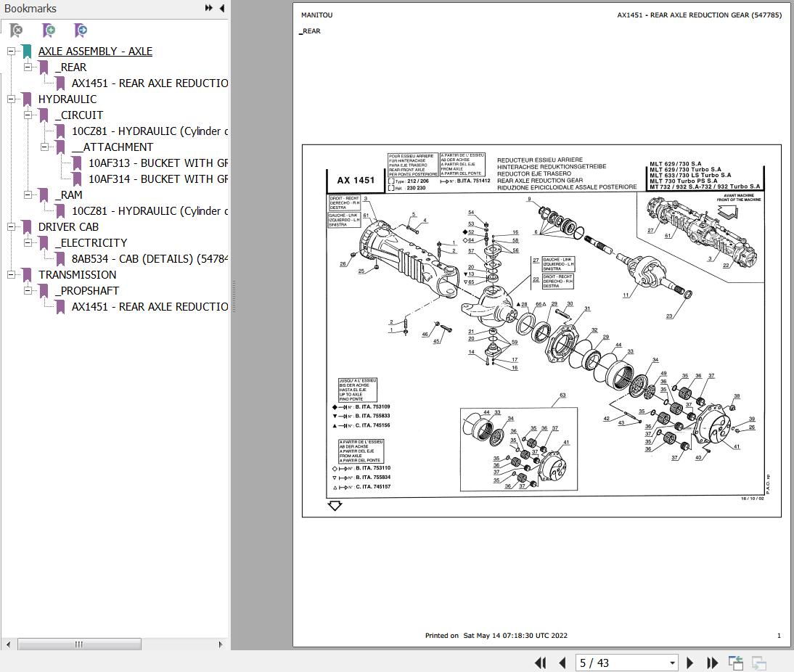
Task: Open 10CZ81 bookmark under _CIRCUIT
Action: [x=150, y=131]
